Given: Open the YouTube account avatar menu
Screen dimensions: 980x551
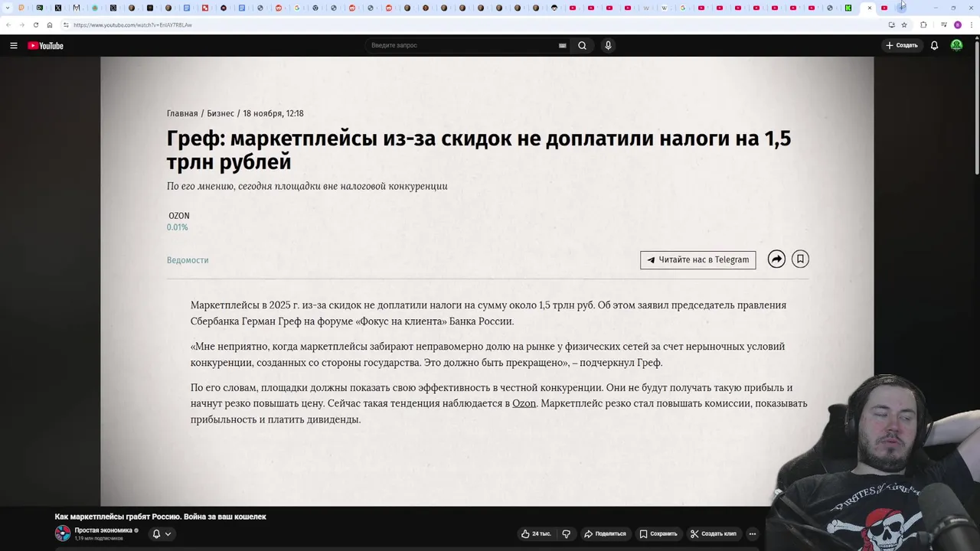Looking at the screenshot, I should click(x=956, y=45).
